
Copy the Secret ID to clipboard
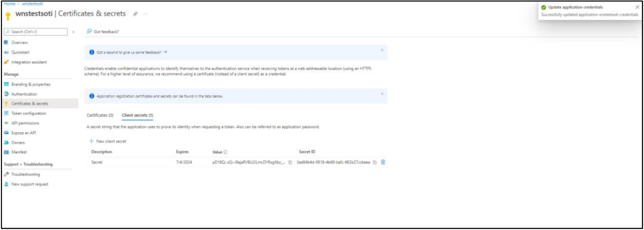(375, 162)
